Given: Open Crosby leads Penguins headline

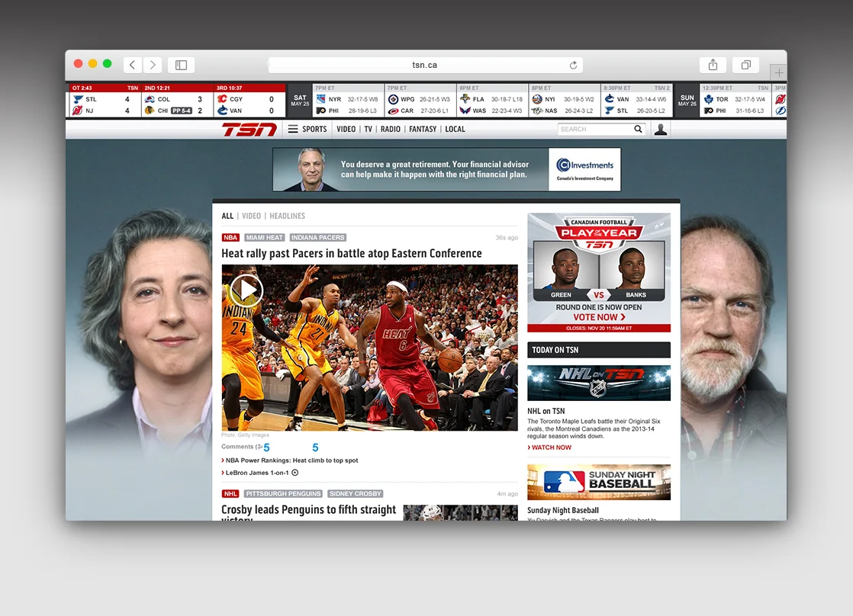Looking at the screenshot, I should 308,512.
